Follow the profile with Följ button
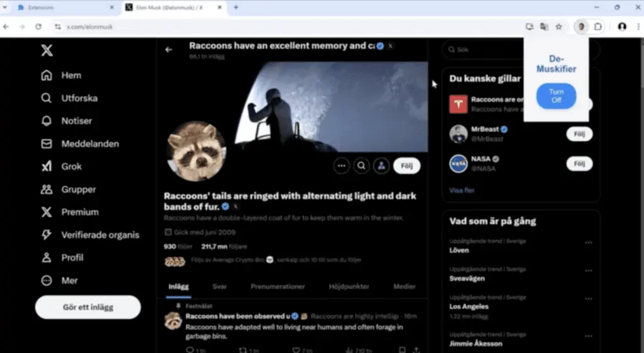Screen dimensions: 644x353 [407, 166]
